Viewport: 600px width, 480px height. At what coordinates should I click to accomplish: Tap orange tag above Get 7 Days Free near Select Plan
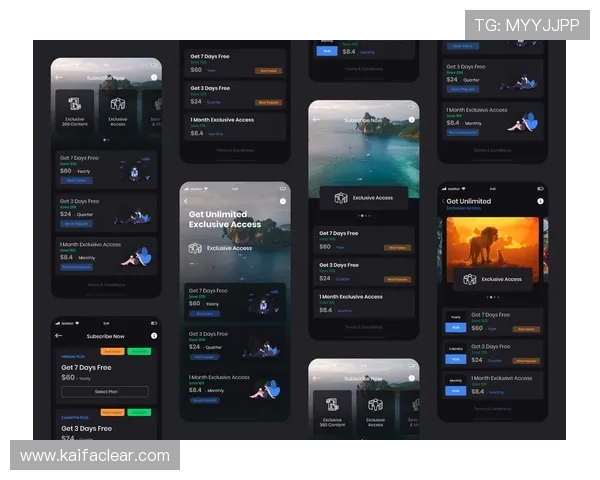112,351
